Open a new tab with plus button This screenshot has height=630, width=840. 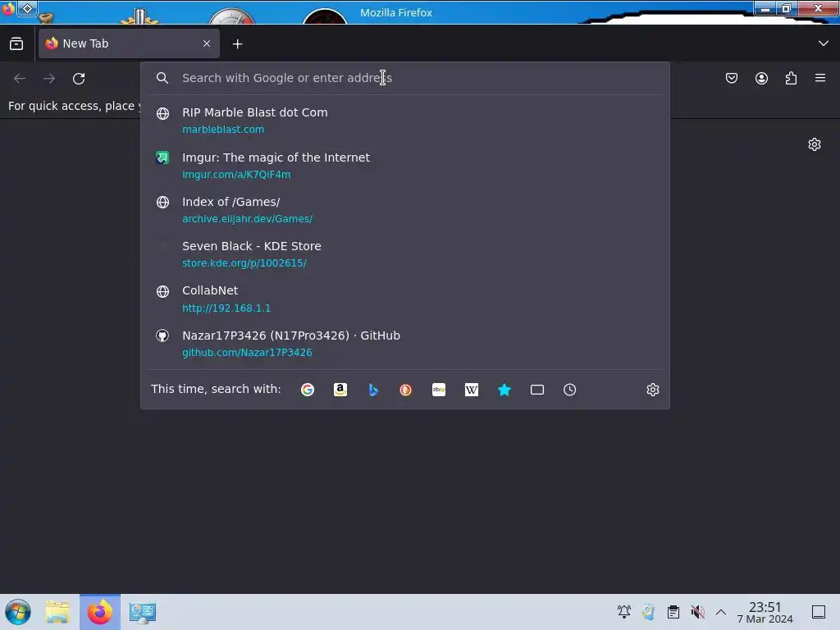click(x=237, y=44)
